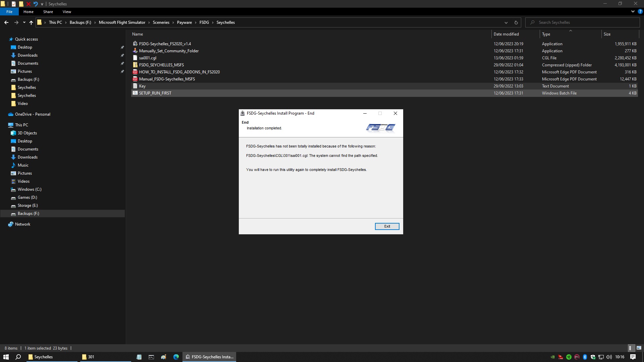Screen dimensions: 644x362
Task: Select the FSDG_SEYCHELLES_MSFS zipped folder
Action: [161, 65]
